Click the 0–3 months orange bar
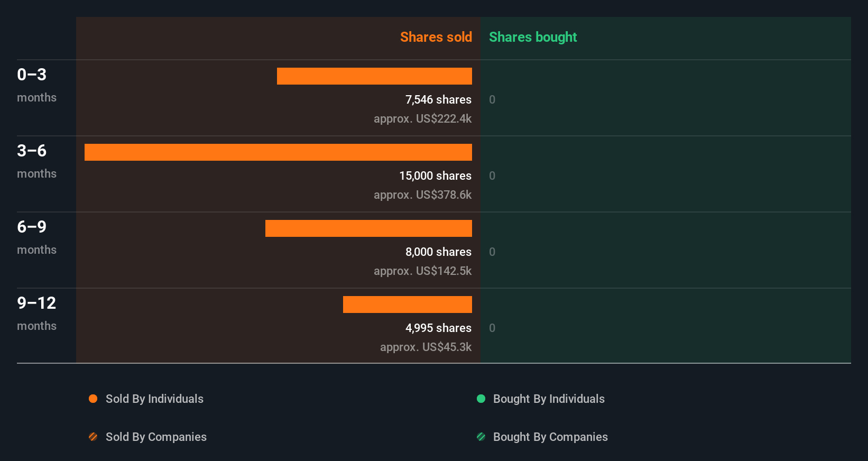Viewport: 868px width, 461px height. tap(374, 76)
